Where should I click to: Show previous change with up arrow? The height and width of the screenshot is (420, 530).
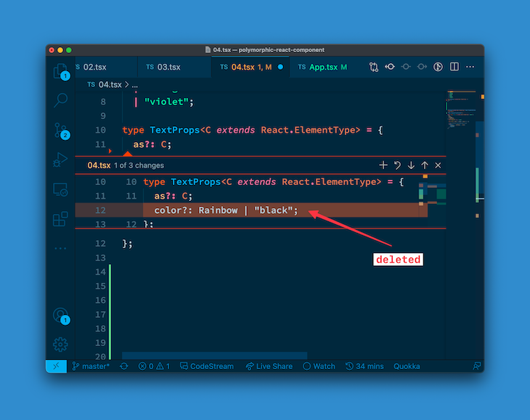(425, 165)
